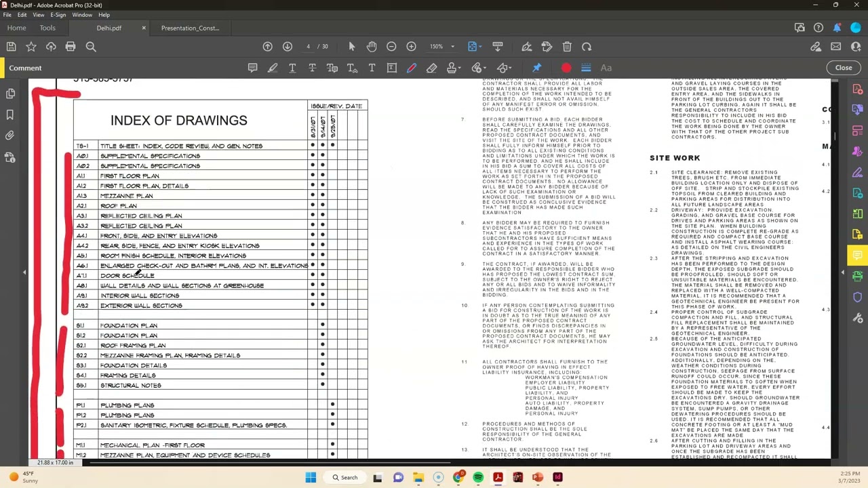Go to next page with down arrow
Image resolution: width=868 pixels, height=488 pixels.
tap(288, 47)
